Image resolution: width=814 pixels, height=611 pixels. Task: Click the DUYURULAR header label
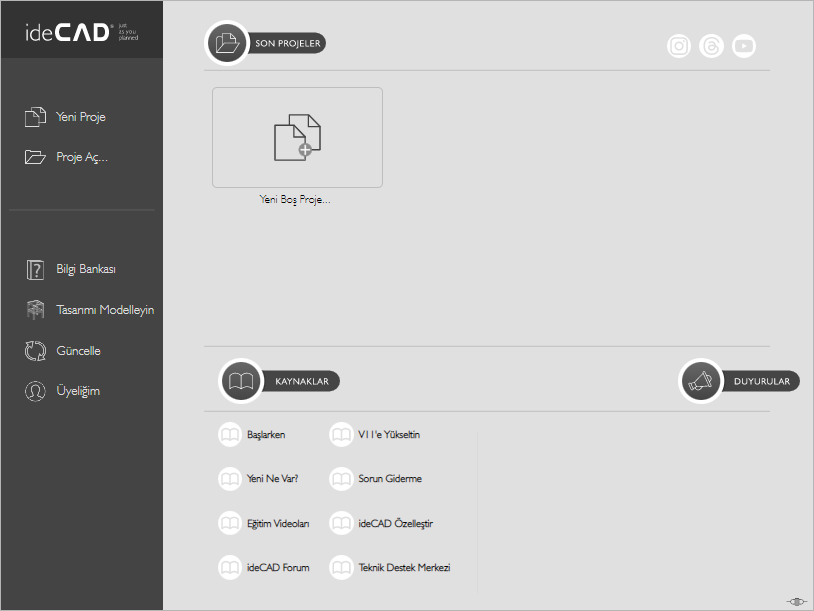click(x=762, y=381)
